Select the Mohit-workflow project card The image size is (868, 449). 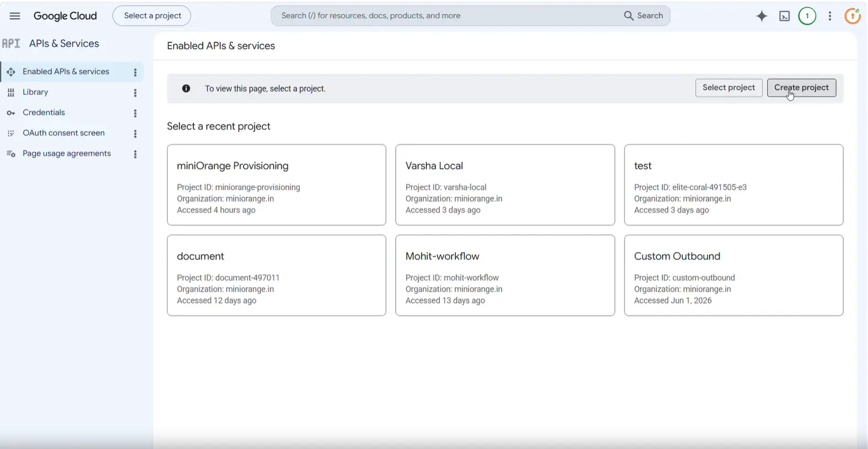[x=505, y=275]
